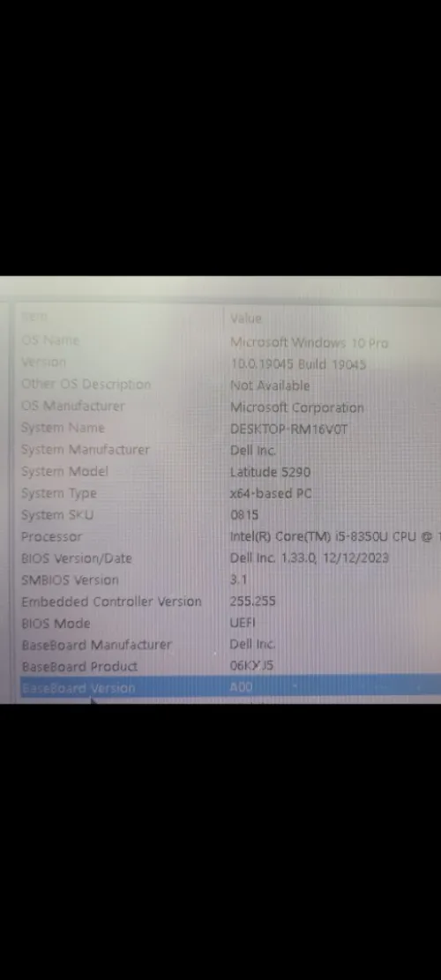Viewport: 441px width, 980px height.
Task: Select the 'System Manufacturer' item
Action: [85, 449]
